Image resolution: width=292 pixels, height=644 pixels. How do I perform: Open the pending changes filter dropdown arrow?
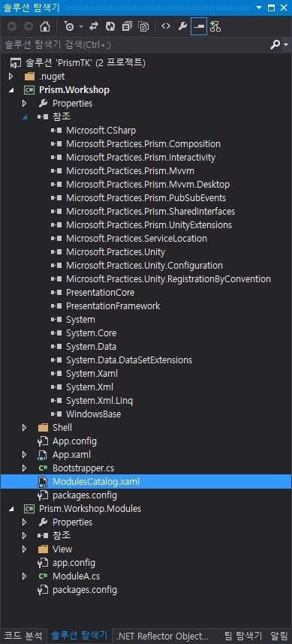coord(80,27)
